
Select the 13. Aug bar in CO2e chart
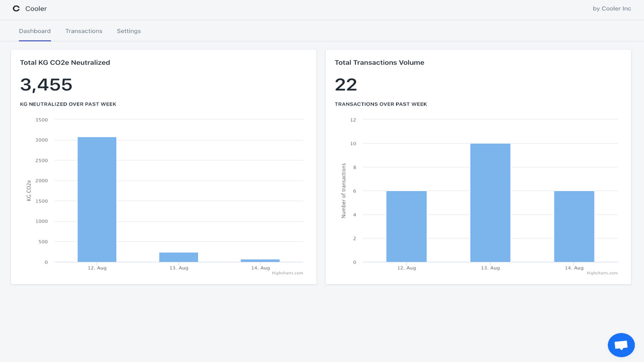pyautogui.click(x=179, y=256)
